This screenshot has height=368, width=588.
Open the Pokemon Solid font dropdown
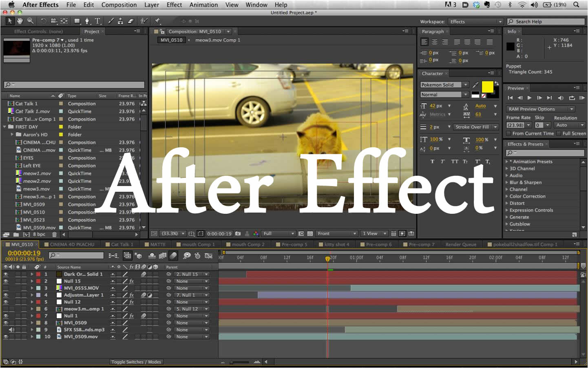point(444,85)
